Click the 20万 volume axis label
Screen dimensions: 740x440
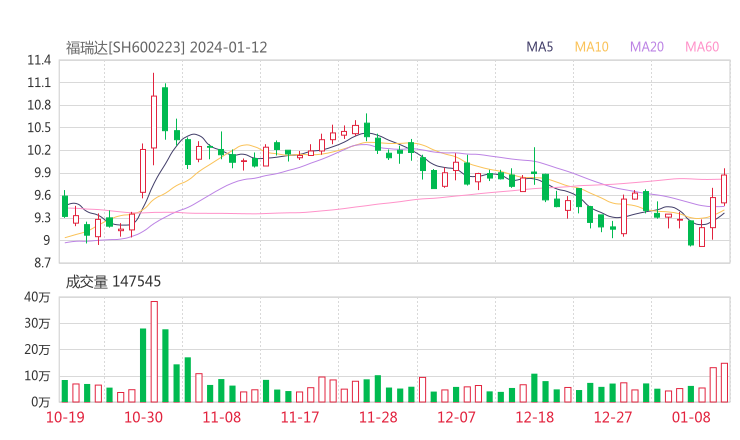point(37,350)
